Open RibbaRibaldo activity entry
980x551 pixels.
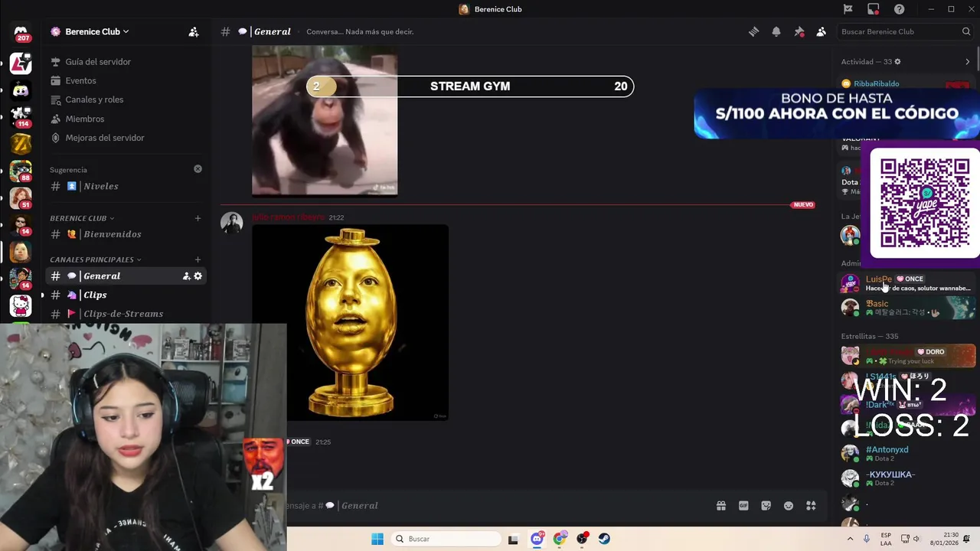click(x=876, y=83)
